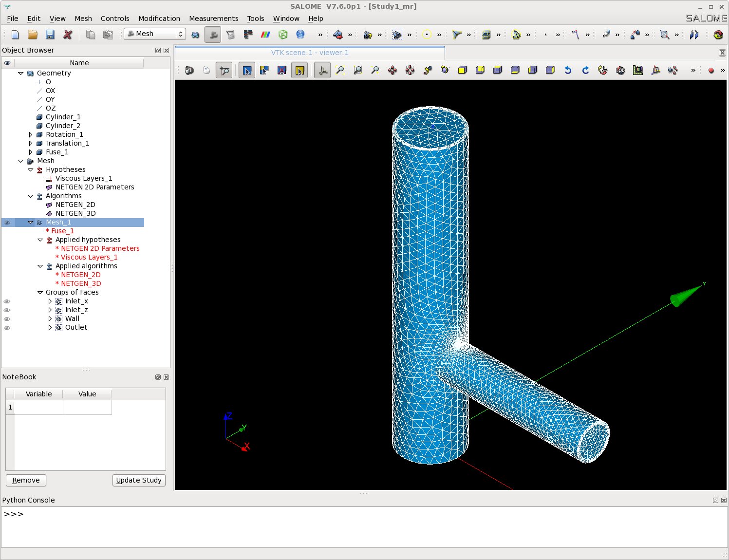Click the Remove button in NoteBook
This screenshot has width=729, height=560.
(26, 480)
